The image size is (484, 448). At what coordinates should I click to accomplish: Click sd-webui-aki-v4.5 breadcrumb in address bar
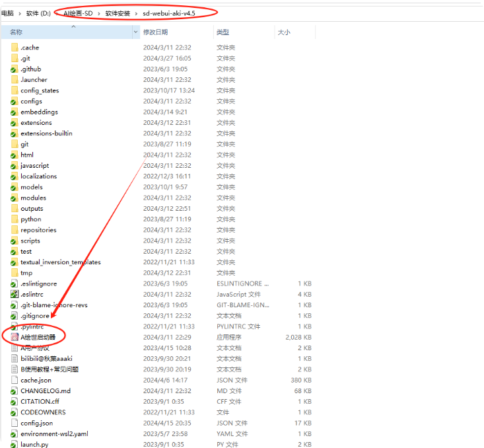[169, 13]
